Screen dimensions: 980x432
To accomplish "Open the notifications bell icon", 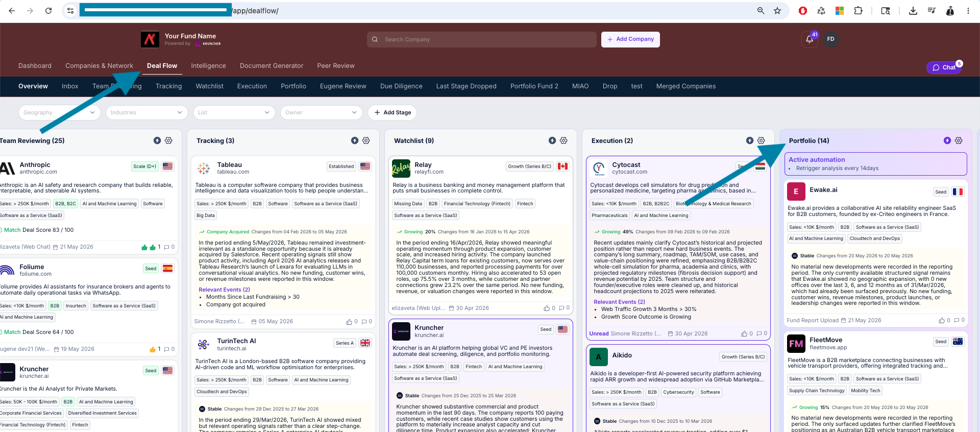I will [810, 39].
